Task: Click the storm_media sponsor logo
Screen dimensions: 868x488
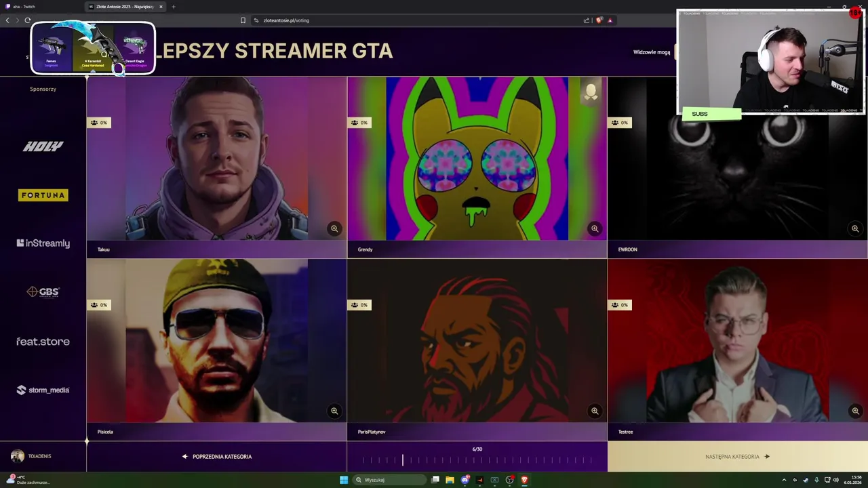Action: (43, 390)
